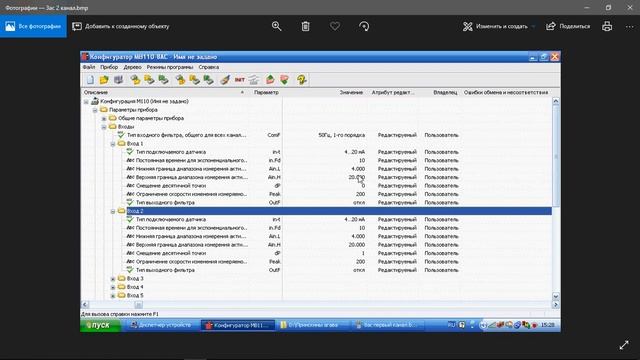
Task: Click the red-green down-arrow toolbar icon
Action: (284, 80)
